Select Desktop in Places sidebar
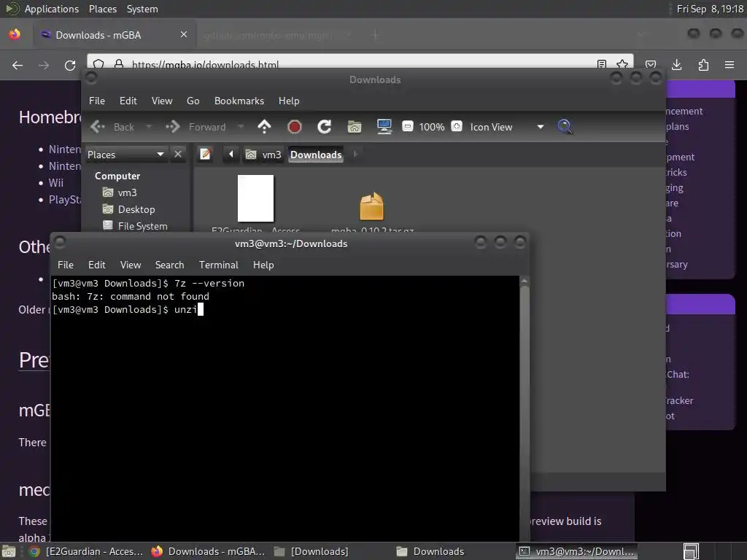This screenshot has height=560, width=747. (x=136, y=209)
